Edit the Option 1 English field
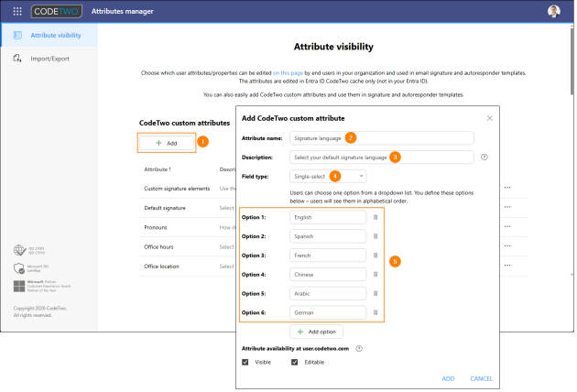The height and width of the screenshot is (392, 577). pos(328,217)
